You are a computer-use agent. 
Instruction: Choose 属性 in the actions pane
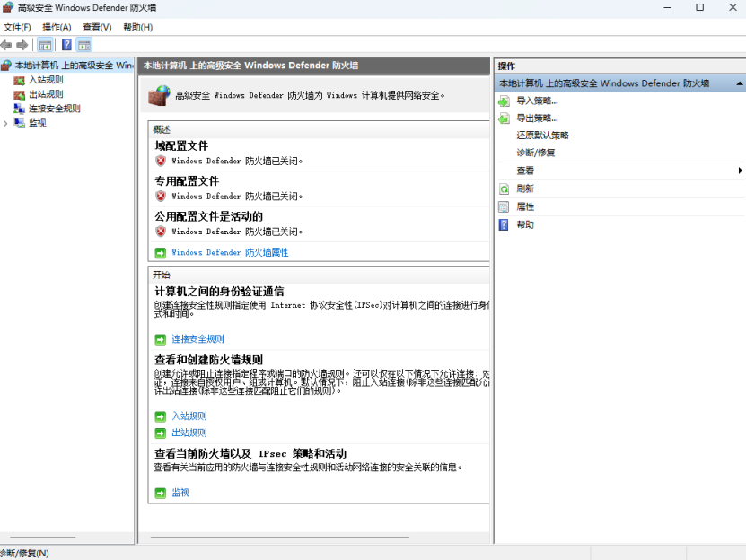pyautogui.click(x=525, y=207)
